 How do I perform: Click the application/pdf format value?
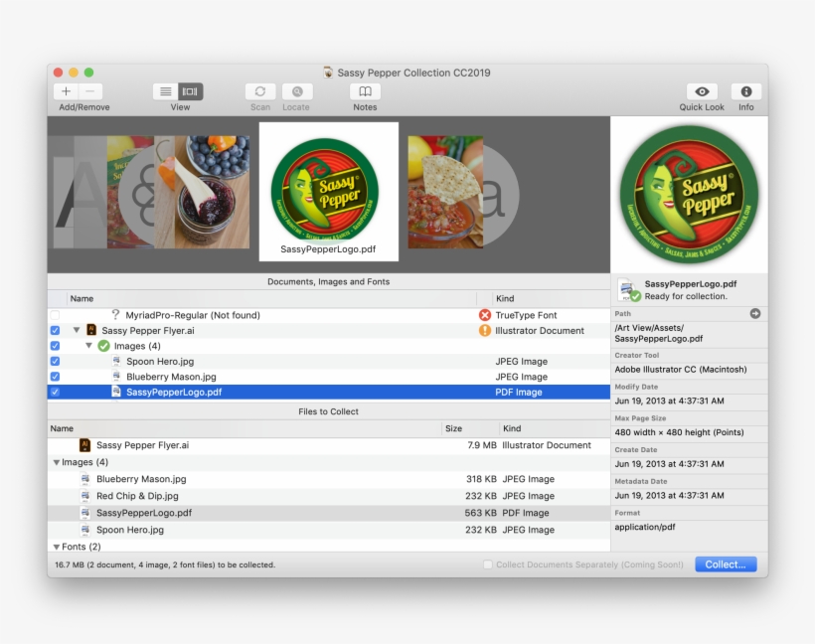(644, 527)
